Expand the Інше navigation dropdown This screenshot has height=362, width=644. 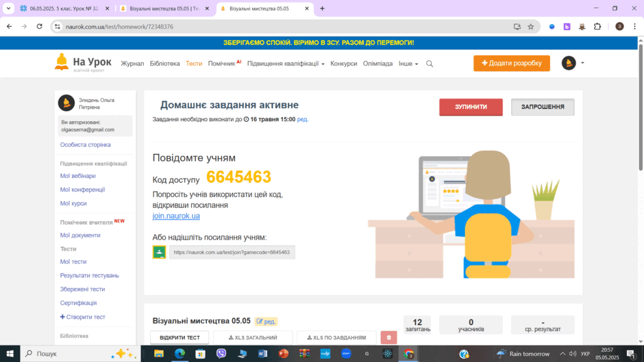click(408, 64)
